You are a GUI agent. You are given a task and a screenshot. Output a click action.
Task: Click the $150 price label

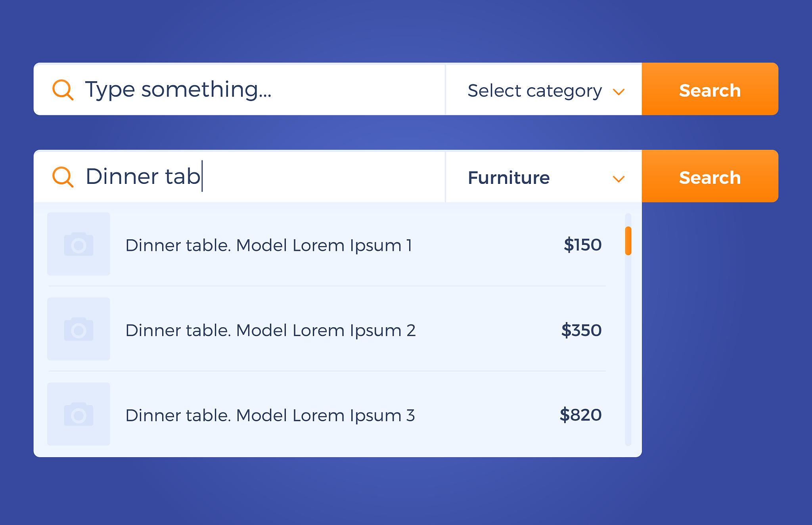[582, 245]
